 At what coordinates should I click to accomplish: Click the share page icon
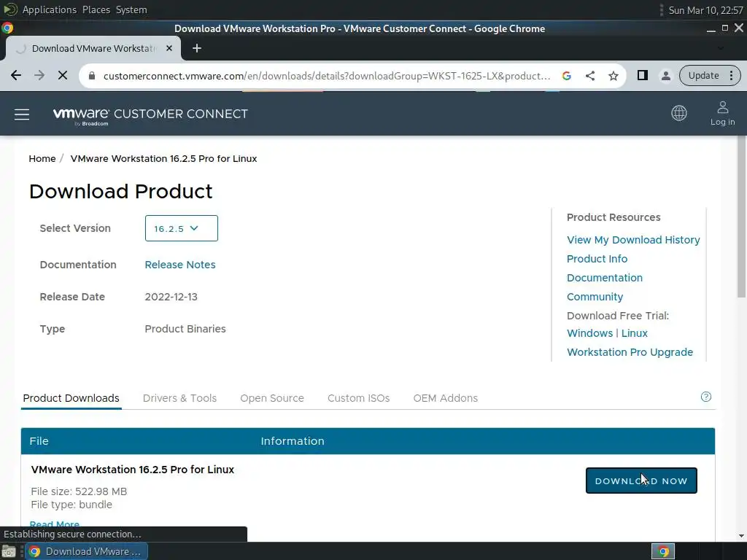(589, 76)
